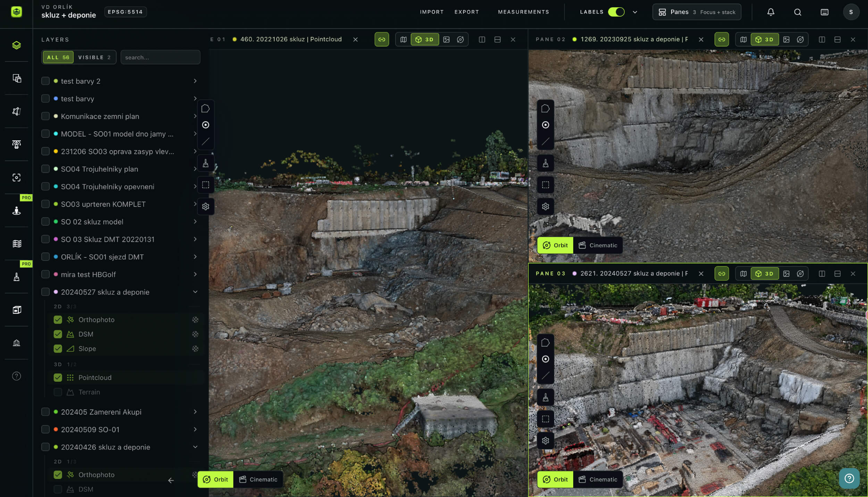Viewport: 868px width, 497px height.
Task: Open settings gear in Pane 02 toolbar
Action: (x=545, y=207)
